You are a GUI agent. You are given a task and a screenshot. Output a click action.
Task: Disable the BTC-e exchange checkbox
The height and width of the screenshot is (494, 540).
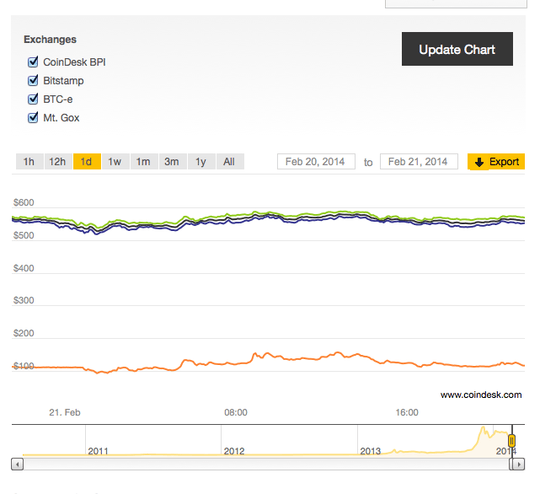tap(33, 99)
